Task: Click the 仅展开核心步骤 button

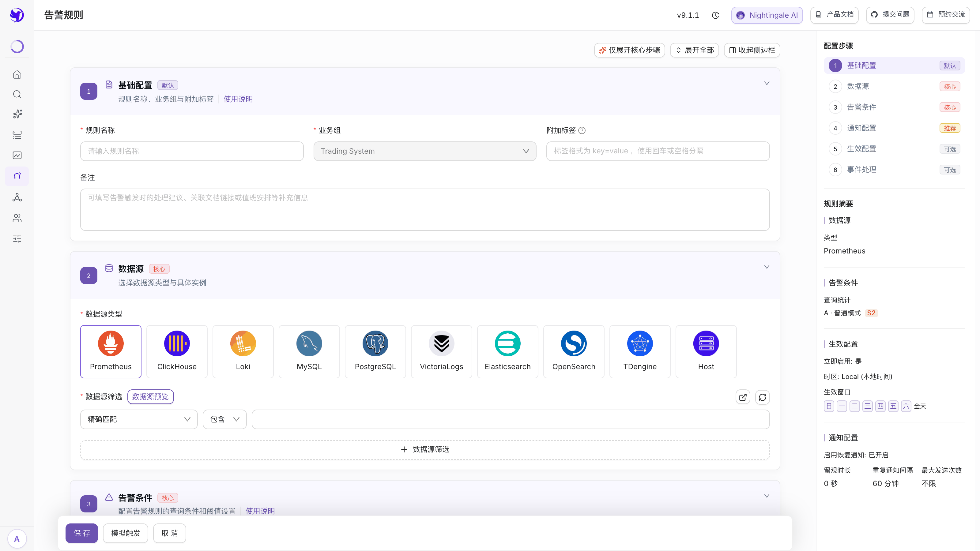Action: 630,50
